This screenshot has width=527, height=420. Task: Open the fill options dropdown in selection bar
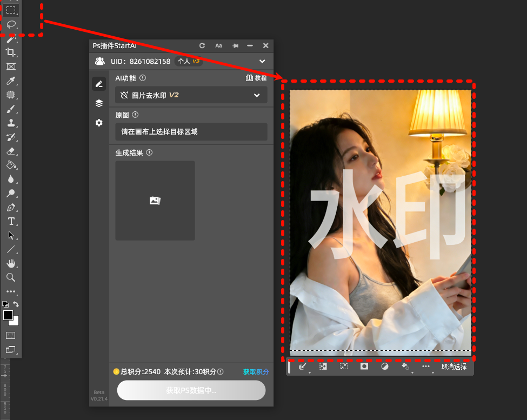pyautogui.click(x=406, y=366)
